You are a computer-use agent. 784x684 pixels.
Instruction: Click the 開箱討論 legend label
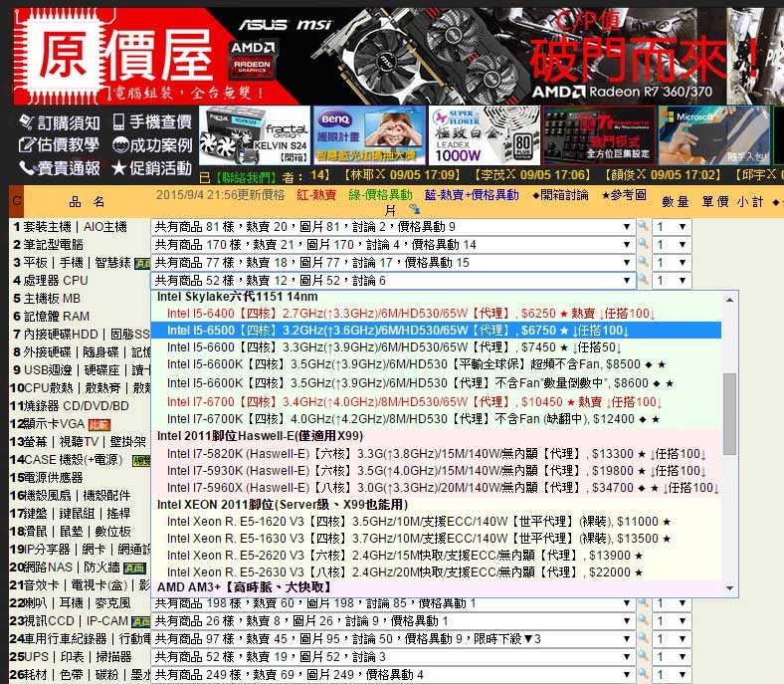560,194
